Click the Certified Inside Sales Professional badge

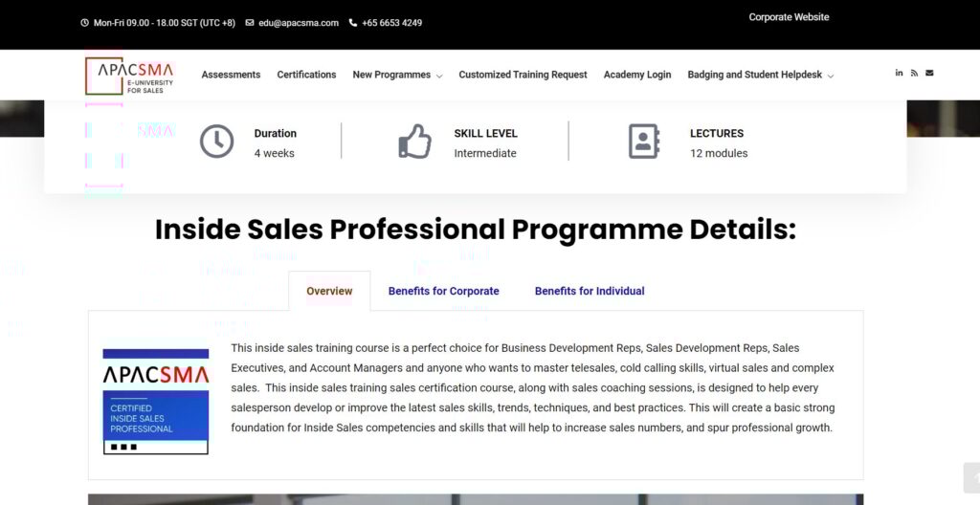pyautogui.click(x=156, y=402)
